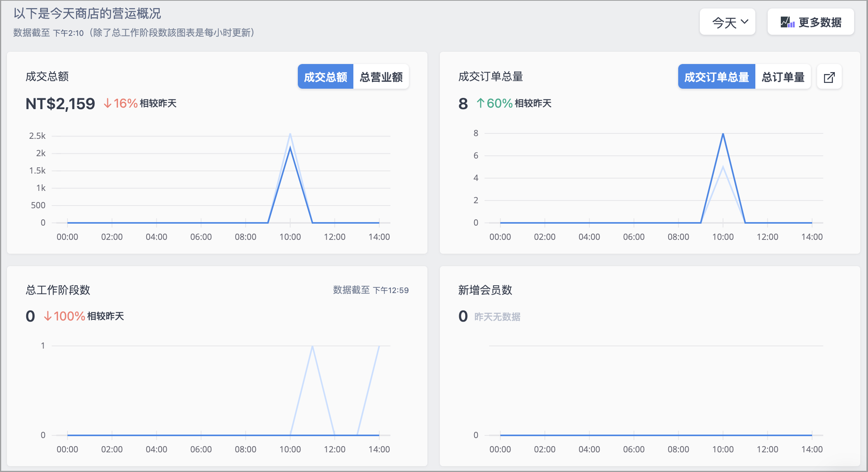Click the red 100% decrease indicator

point(64,316)
